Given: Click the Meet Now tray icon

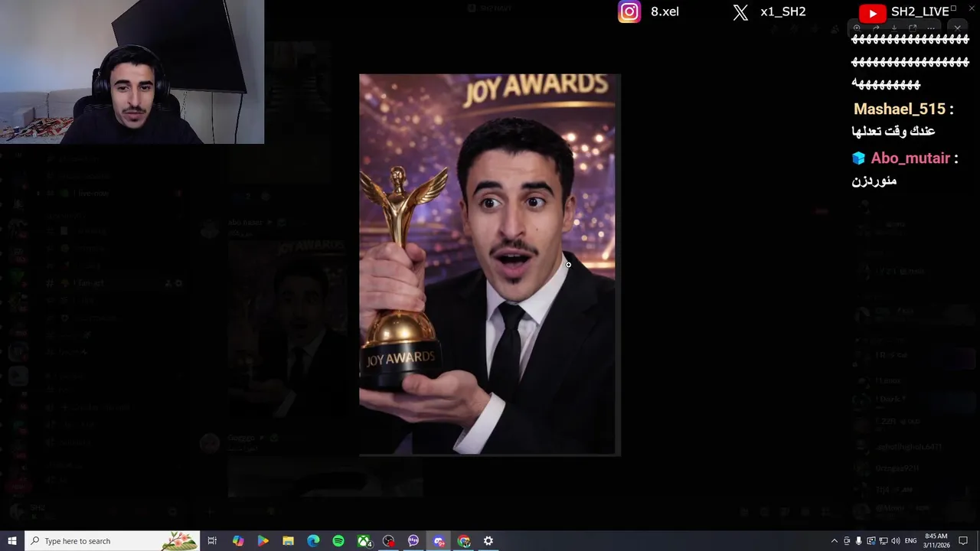Looking at the screenshot, I should pyautogui.click(x=847, y=541).
